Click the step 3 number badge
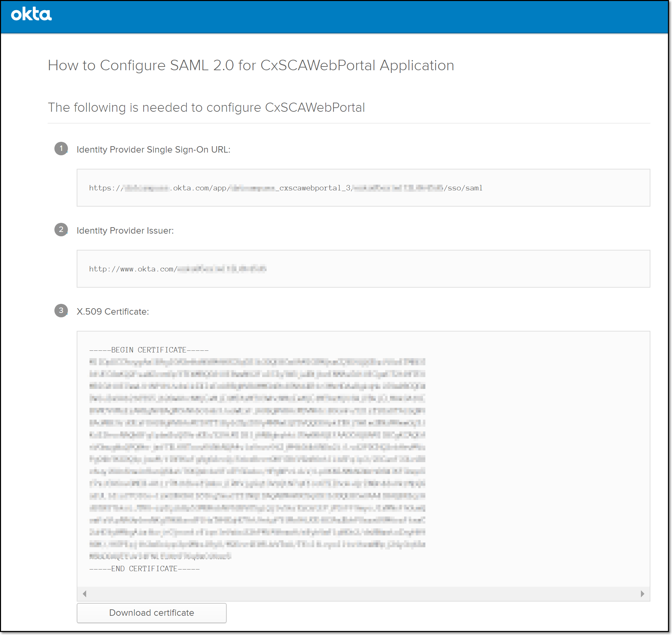Viewport: 672px width, 635px height. (x=61, y=310)
